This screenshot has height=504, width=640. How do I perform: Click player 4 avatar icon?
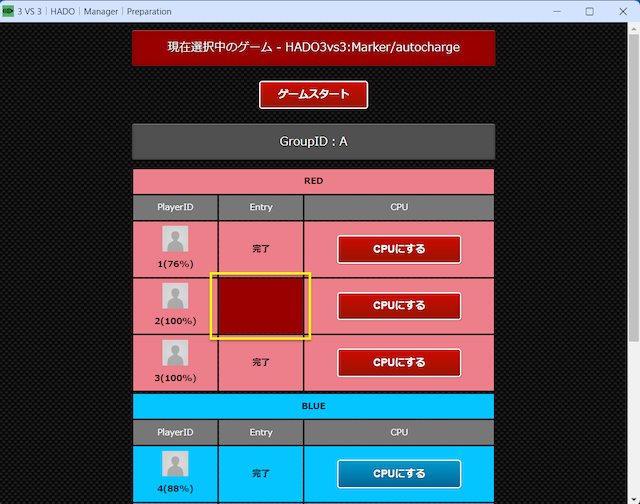[x=176, y=464]
